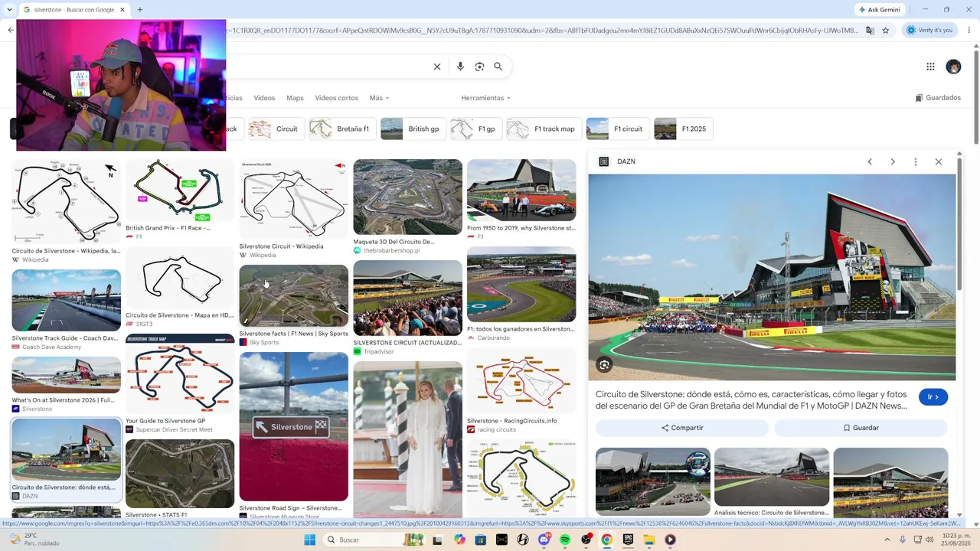980x551 pixels.
Task: Visit the DAZN page with the Ir button
Action: 933,397
